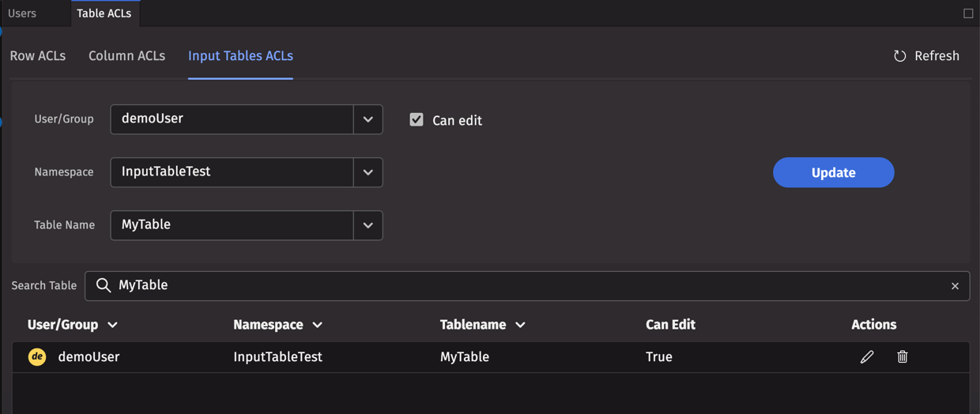Screen dimensions: 980x414
Task: Uncheck the Can edit checkbox
Action: coord(416,120)
